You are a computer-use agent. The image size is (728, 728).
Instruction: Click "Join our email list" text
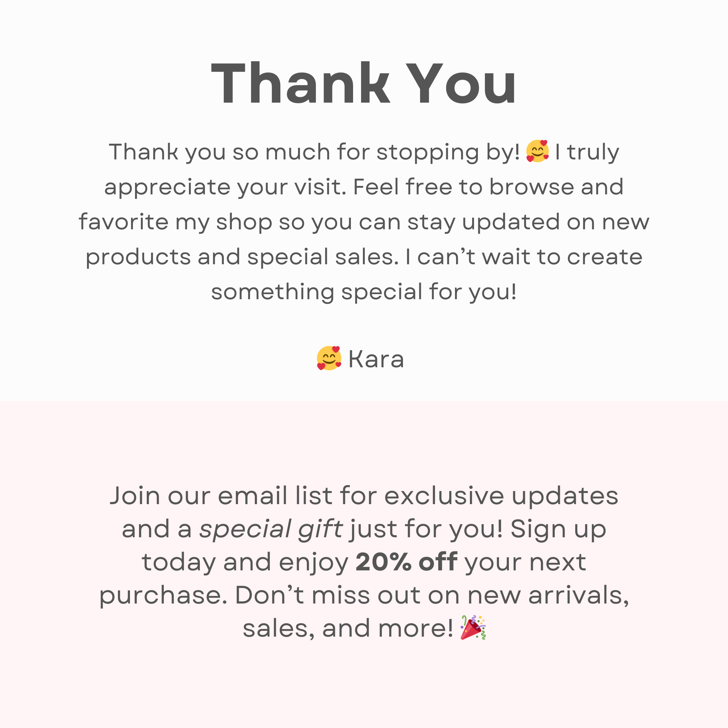221,495
